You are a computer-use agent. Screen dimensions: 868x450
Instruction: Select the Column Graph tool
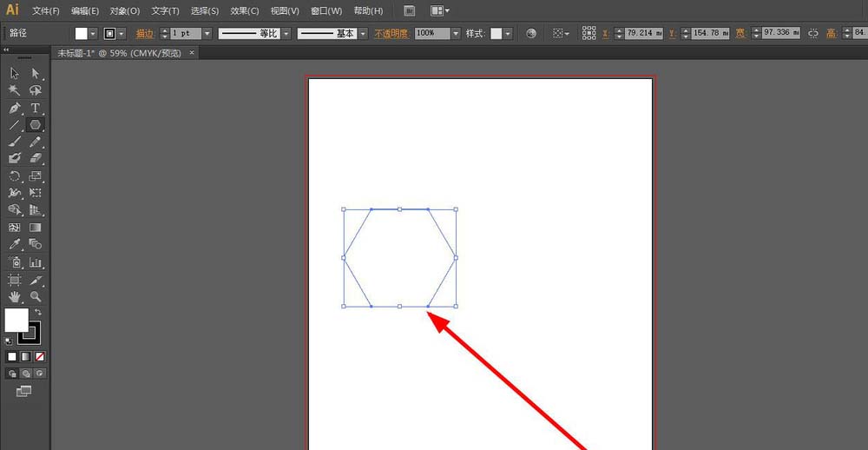click(x=36, y=262)
